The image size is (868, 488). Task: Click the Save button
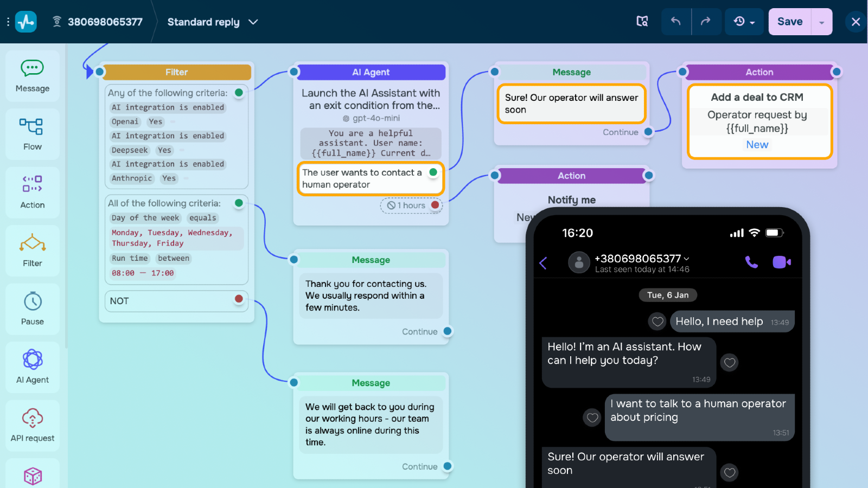(789, 22)
